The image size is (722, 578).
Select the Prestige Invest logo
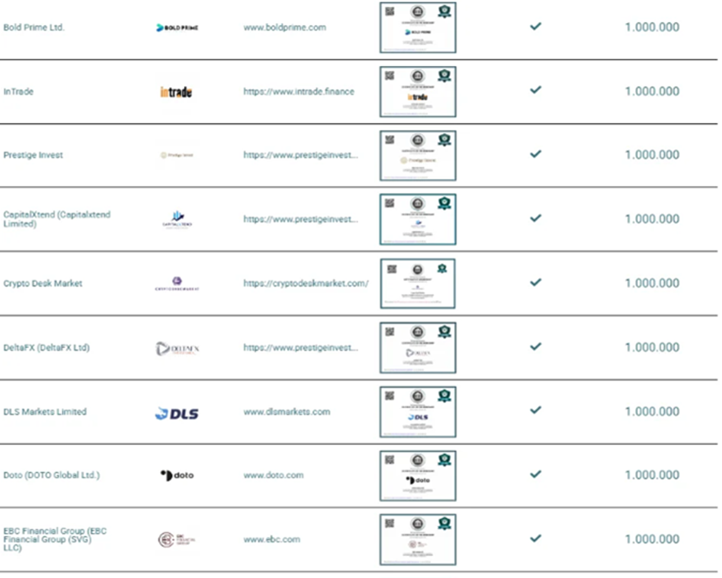click(x=177, y=155)
